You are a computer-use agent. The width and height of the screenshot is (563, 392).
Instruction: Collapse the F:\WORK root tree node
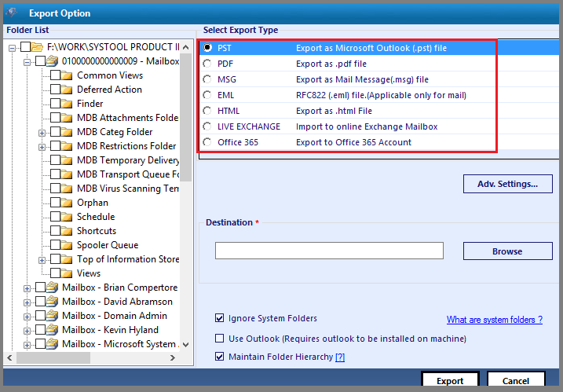click(13, 48)
